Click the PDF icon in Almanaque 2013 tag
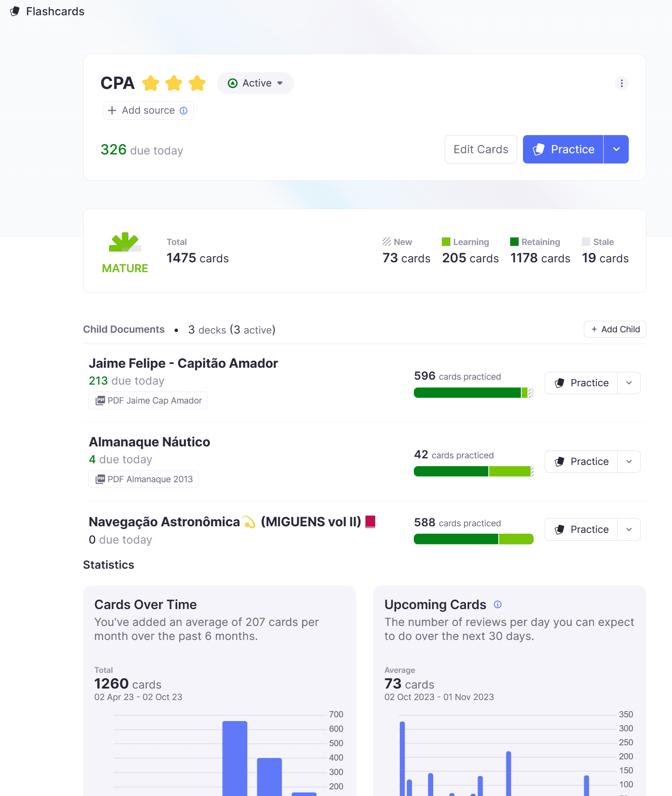The image size is (672, 796). click(x=100, y=479)
